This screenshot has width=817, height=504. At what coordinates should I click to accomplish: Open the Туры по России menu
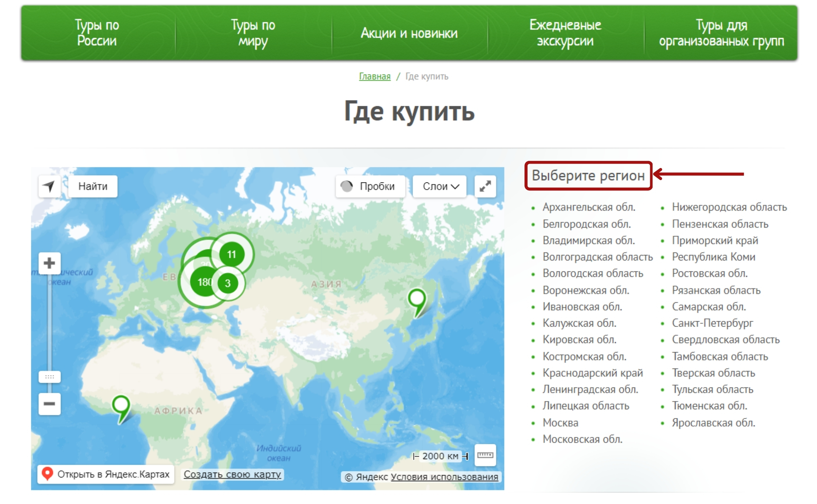pos(97,33)
